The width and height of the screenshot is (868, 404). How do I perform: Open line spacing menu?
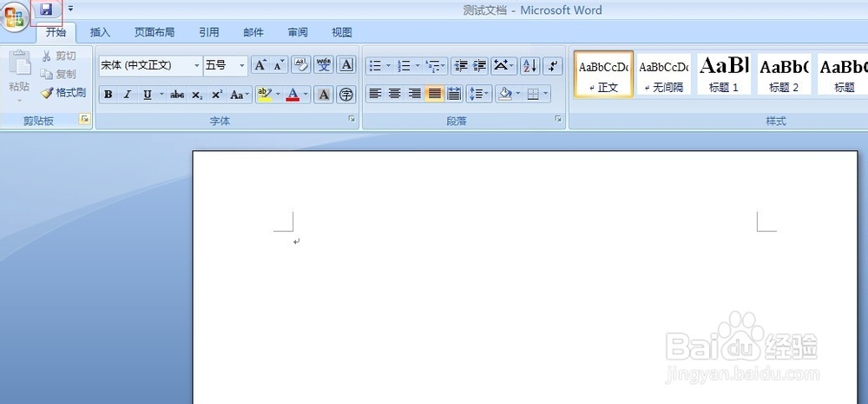click(479, 94)
